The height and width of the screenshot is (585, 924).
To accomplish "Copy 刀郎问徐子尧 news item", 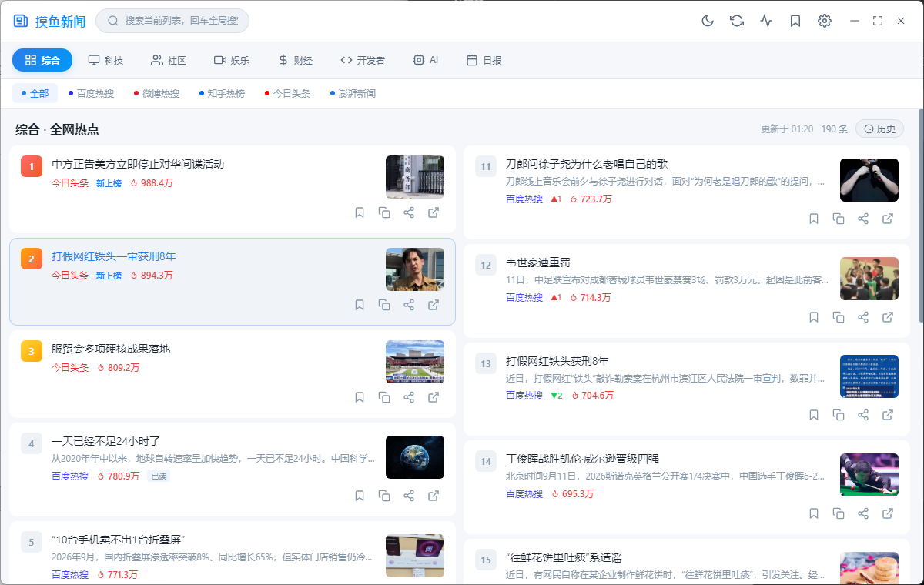I will (x=839, y=219).
